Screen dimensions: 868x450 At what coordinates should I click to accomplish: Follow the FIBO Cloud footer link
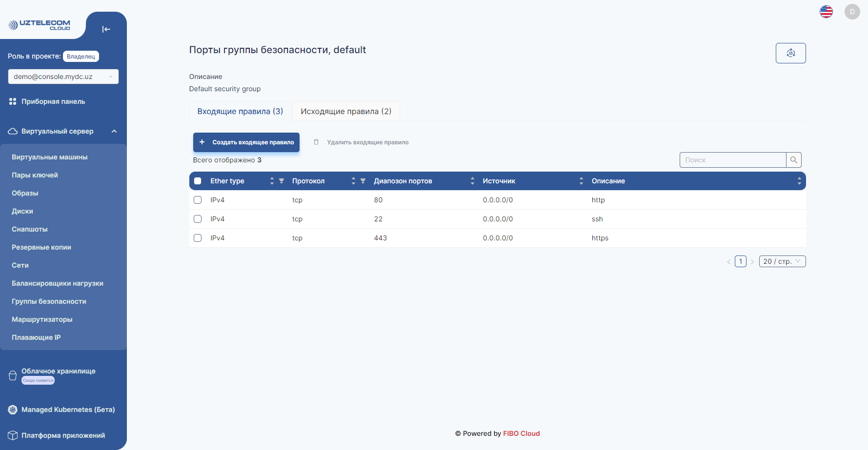(521, 433)
